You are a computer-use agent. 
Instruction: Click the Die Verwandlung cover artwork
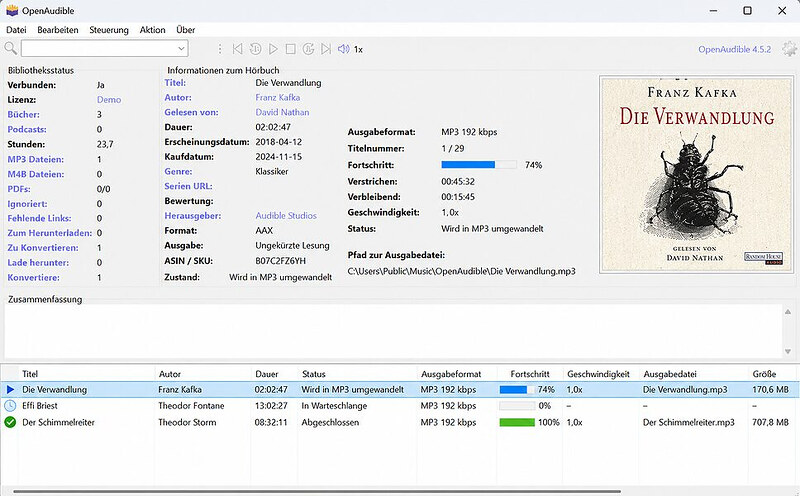click(x=696, y=175)
